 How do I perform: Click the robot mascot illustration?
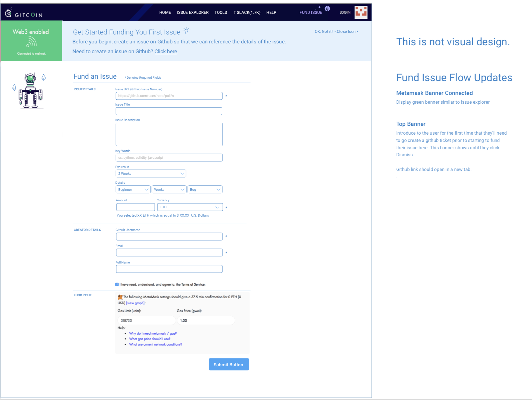tap(31, 91)
